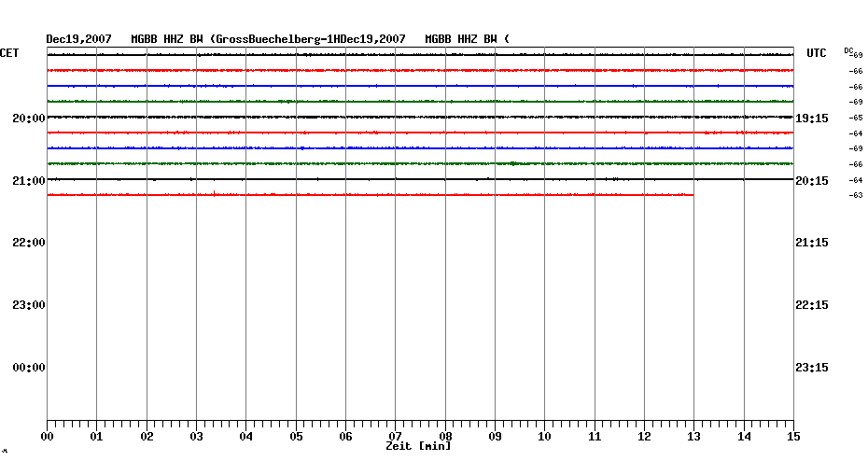The width and height of the screenshot is (868, 461).
Task: Click minute 12 on the time axis
Action: [x=644, y=436]
